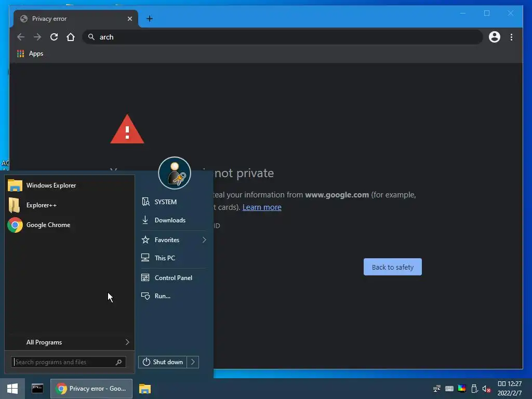This screenshot has height=399, width=532.
Task: Open Control Panel from start menu
Action: coord(174,278)
